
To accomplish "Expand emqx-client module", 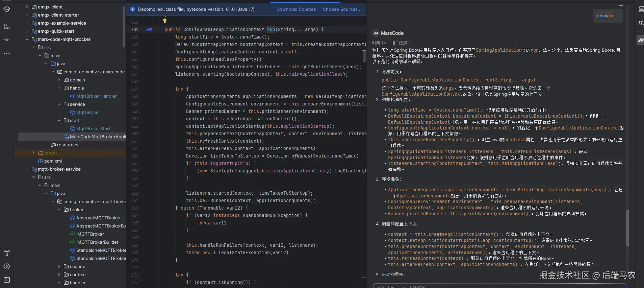I will click(27, 7).
